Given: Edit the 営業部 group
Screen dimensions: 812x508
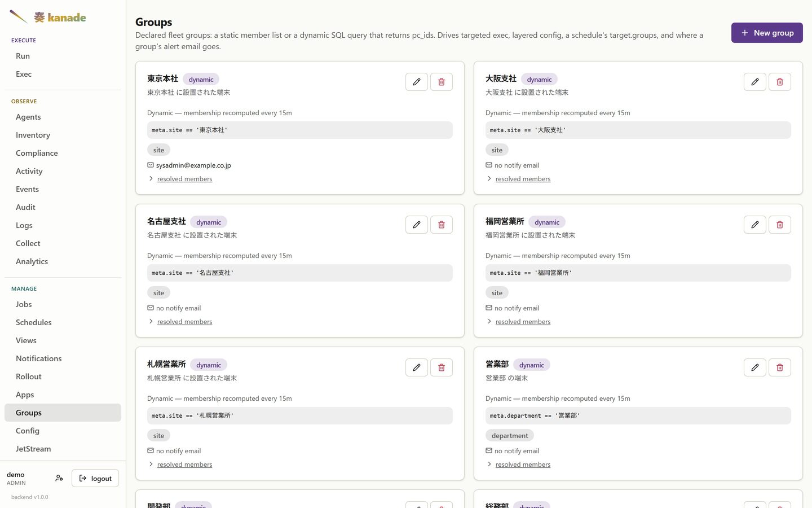Looking at the screenshot, I should (x=755, y=367).
